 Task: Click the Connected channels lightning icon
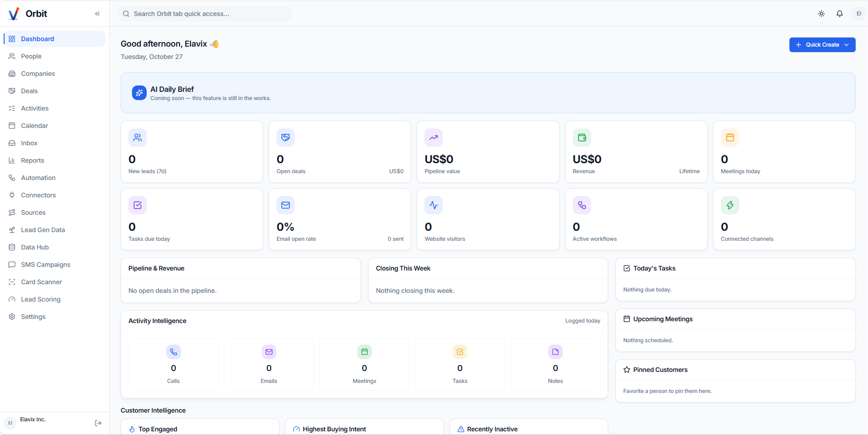tap(730, 205)
